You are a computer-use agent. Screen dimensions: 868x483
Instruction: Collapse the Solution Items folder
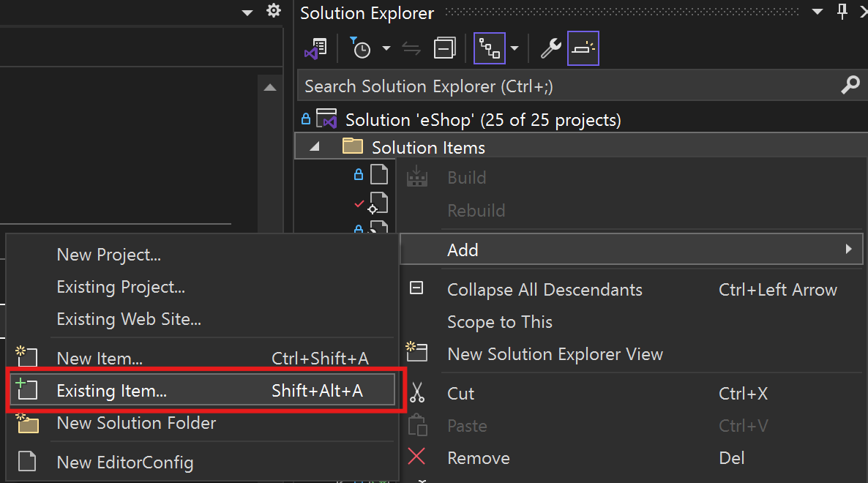(x=315, y=146)
